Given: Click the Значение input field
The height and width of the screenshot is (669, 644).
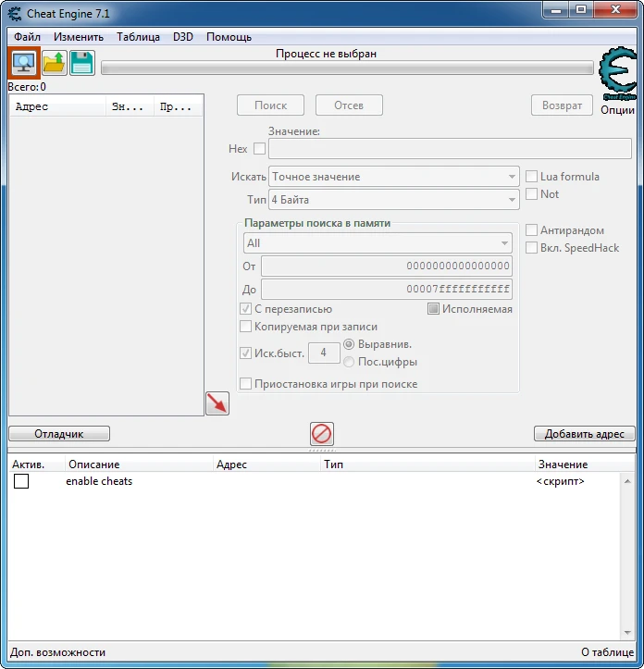Looking at the screenshot, I should click(x=450, y=148).
